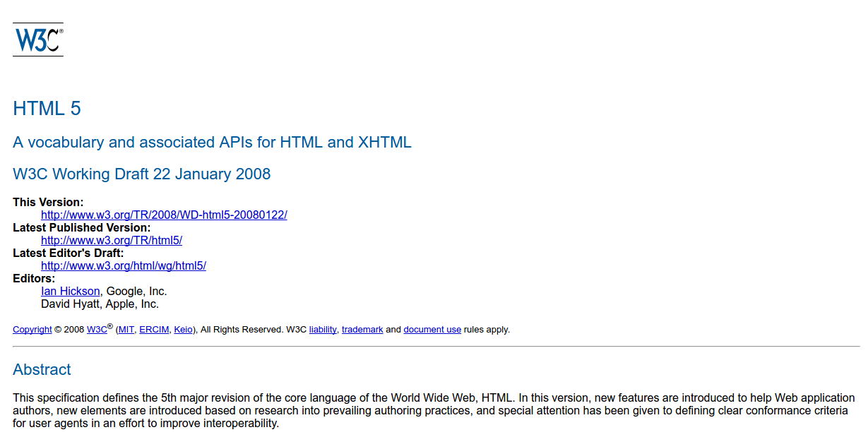868x437 pixels.
Task: Click the W3C Working Draft 22 January 2008 heading
Action: tap(141, 174)
